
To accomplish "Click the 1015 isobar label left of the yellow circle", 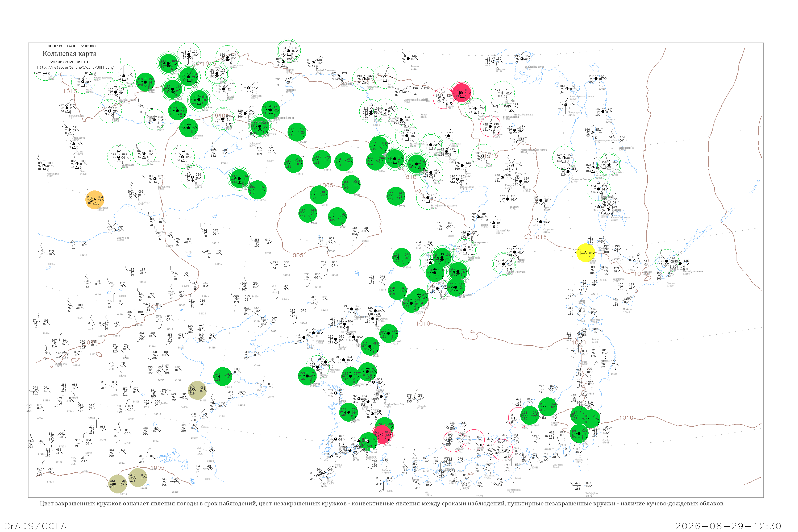I will pyautogui.click(x=539, y=237).
